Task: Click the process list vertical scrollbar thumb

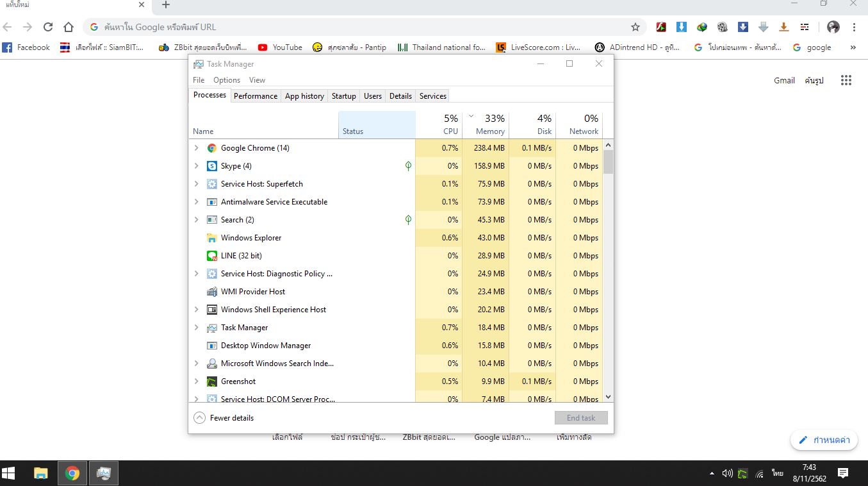Action: 608,162
